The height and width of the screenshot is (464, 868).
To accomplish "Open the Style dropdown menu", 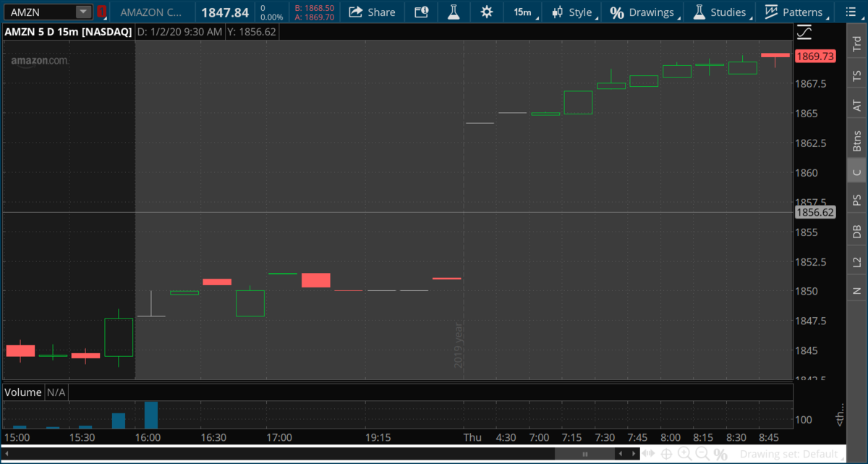I will coord(573,12).
